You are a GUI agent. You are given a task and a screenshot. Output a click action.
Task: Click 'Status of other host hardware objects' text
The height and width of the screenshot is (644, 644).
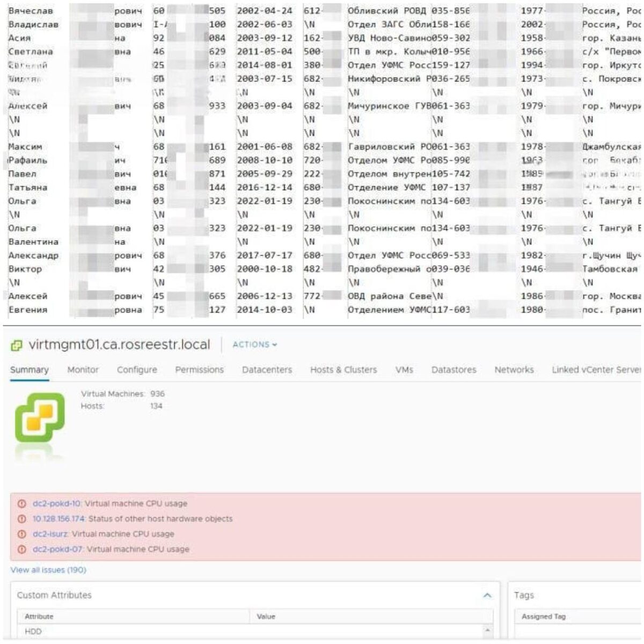click(x=160, y=519)
